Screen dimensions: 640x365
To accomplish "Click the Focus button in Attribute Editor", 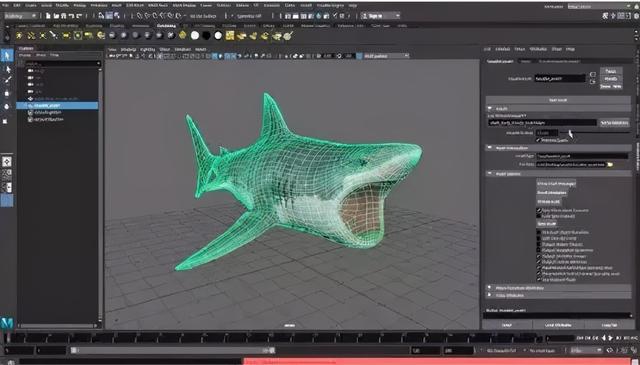I will pos(611,71).
